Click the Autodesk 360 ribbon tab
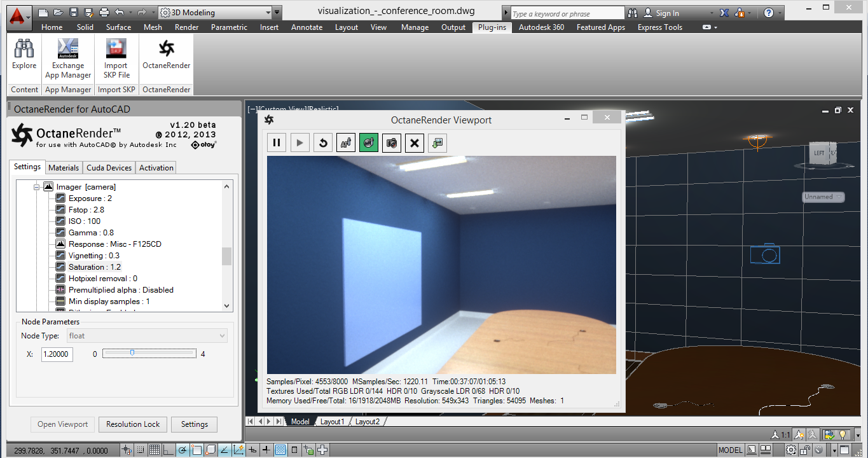This screenshot has height=458, width=868. 541,27
